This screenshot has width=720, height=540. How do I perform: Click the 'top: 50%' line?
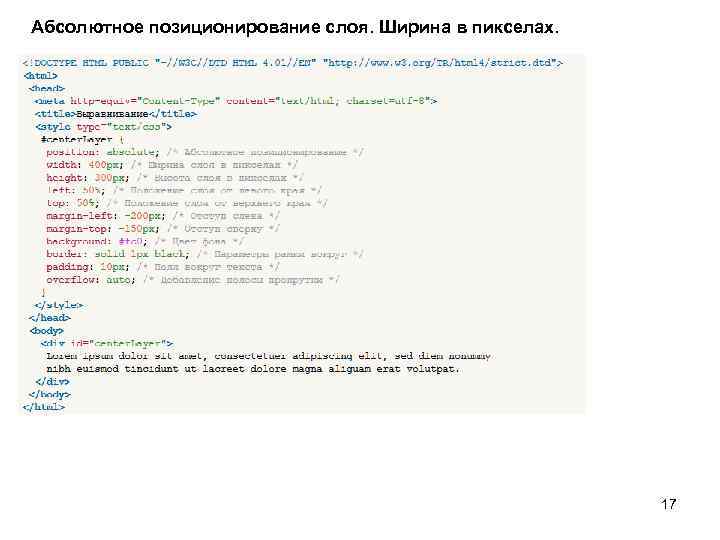tap(187, 202)
